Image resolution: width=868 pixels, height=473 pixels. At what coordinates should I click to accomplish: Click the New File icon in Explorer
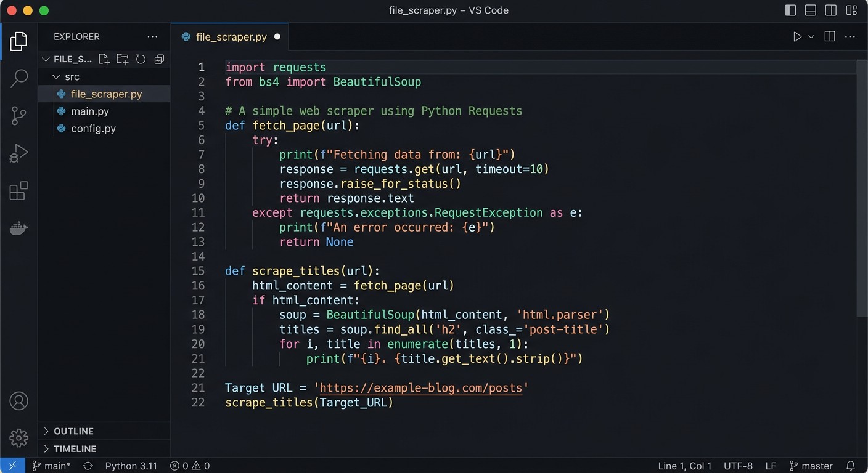point(104,59)
